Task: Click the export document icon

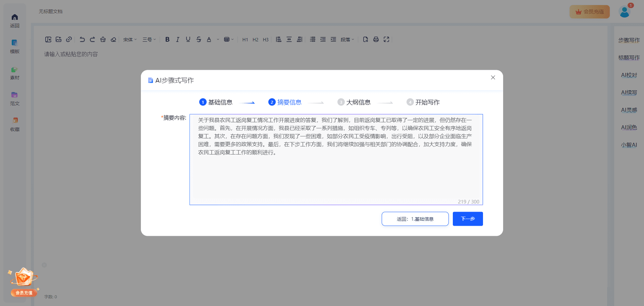Action: click(x=366, y=39)
